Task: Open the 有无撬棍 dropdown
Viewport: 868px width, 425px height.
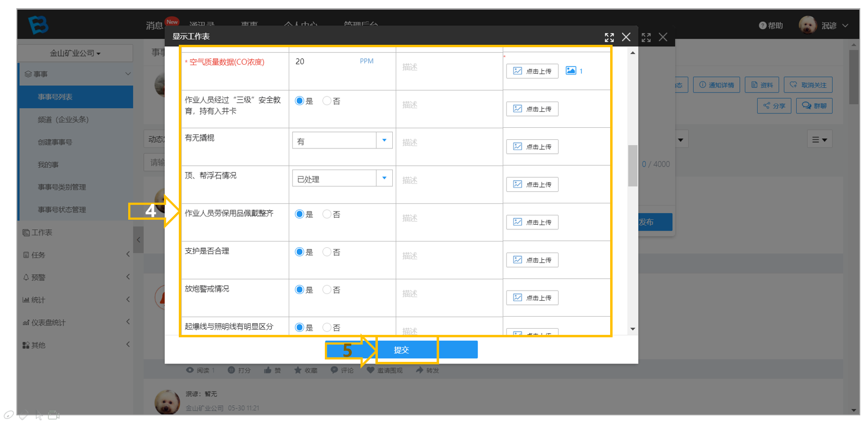Action: pyautogui.click(x=342, y=141)
